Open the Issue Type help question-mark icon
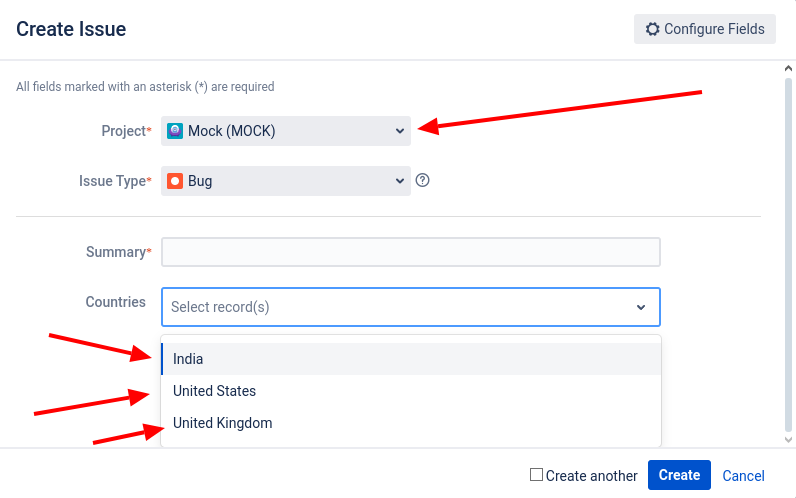 422,180
